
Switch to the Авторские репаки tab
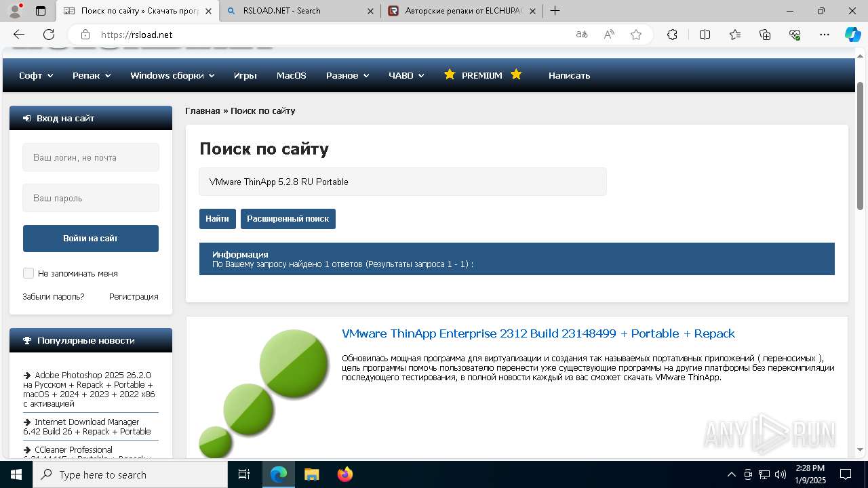pyautogui.click(x=462, y=11)
